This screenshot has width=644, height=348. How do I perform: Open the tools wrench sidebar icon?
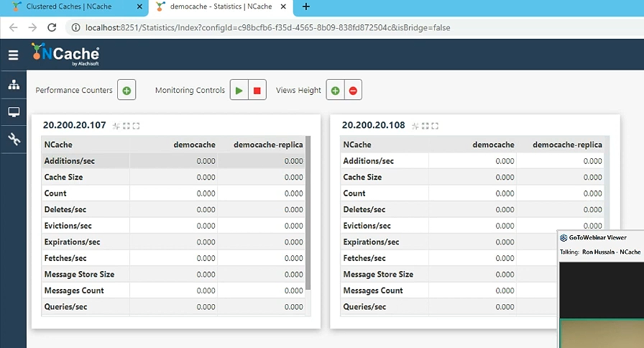(x=14, y=139)
